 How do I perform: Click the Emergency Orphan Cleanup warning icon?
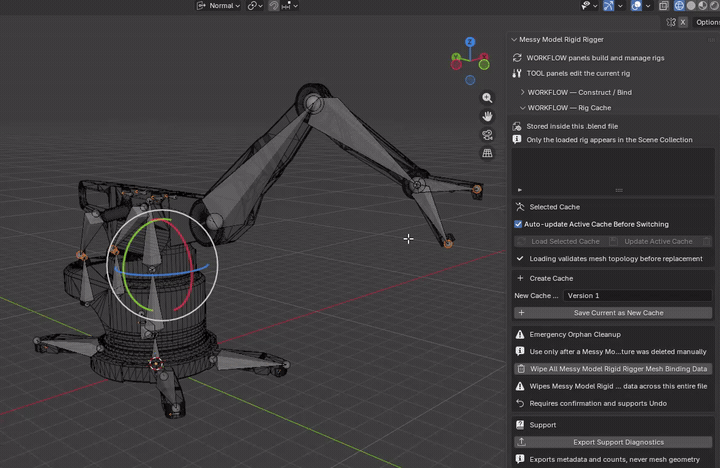pos(520,334)
